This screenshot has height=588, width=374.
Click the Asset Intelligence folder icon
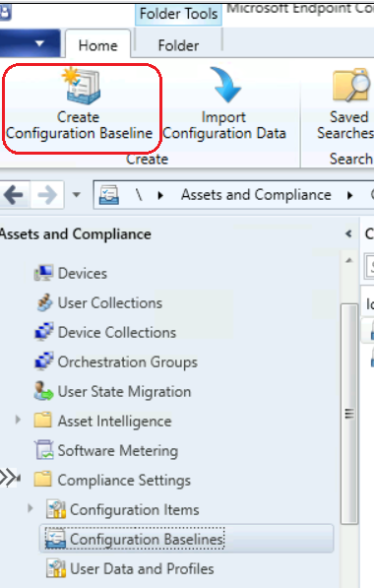pos(42,420)
